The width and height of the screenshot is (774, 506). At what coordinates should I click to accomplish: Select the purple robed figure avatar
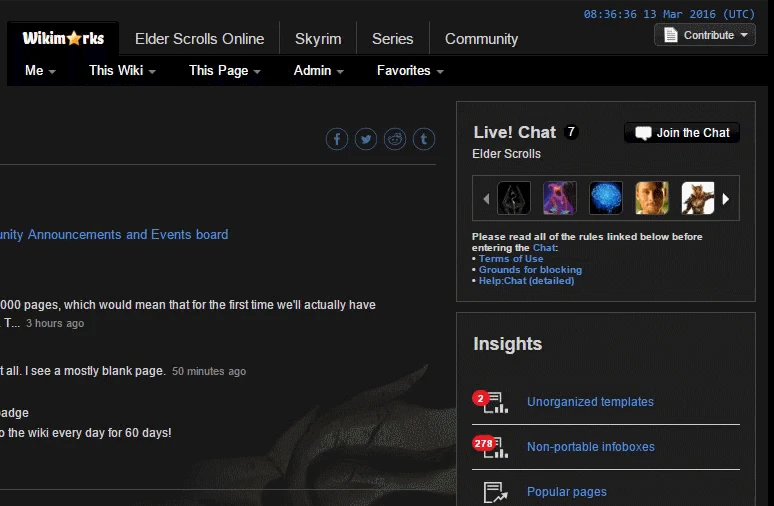(560, 198)
